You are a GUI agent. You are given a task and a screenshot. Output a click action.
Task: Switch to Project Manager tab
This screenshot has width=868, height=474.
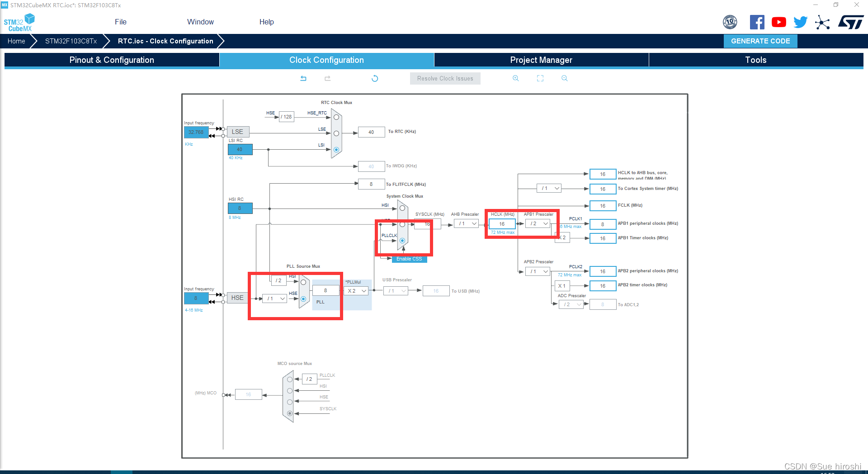click(x=541, y=60)
